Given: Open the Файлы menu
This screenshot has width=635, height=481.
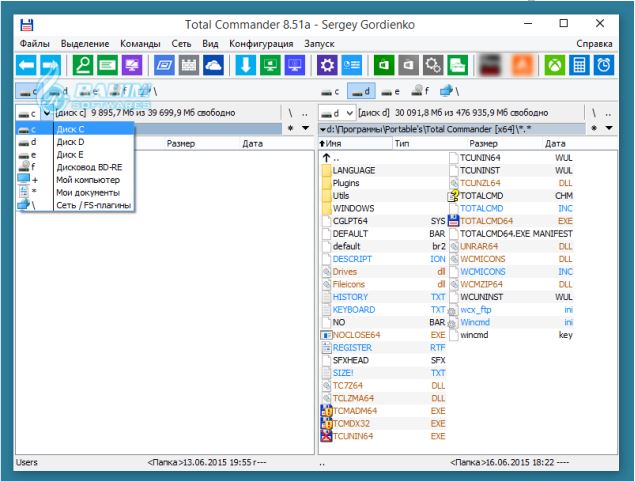Looking at the screenshot, I should pos(34,44).
